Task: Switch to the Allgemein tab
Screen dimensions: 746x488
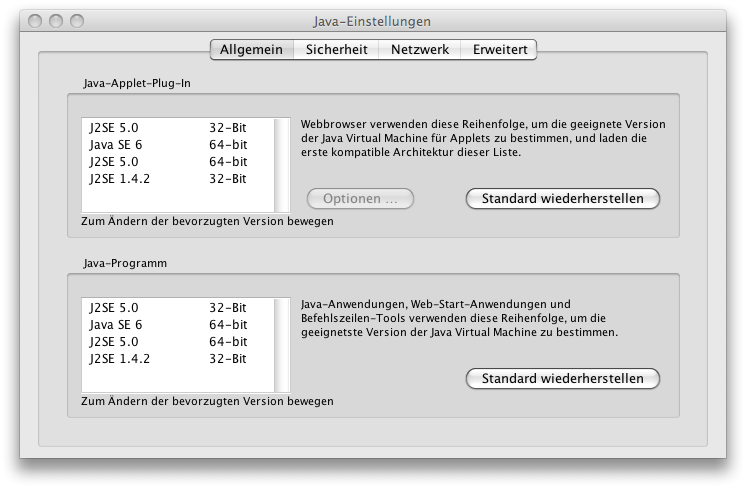Action: tap(251, 49)
